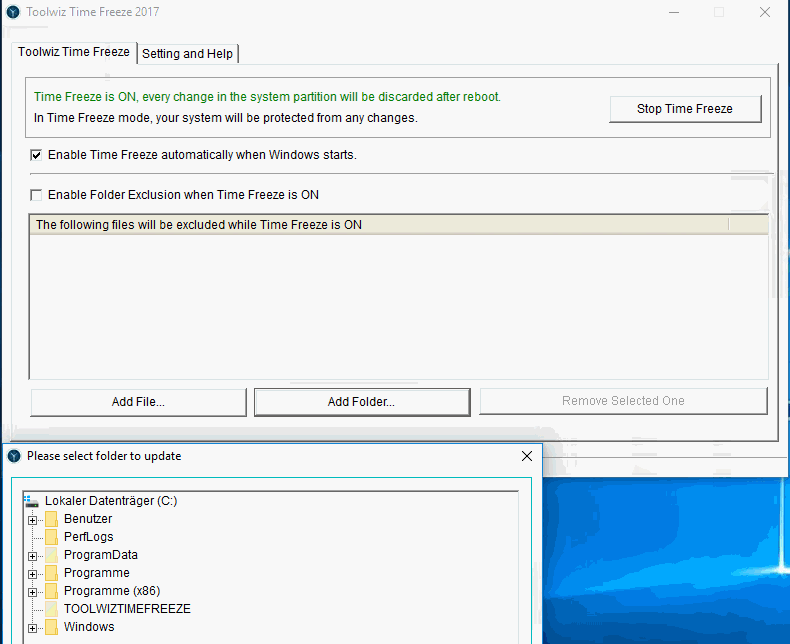Select the ProgramData folder label
Screen dimensions: 790x644
tap(101, 555)
